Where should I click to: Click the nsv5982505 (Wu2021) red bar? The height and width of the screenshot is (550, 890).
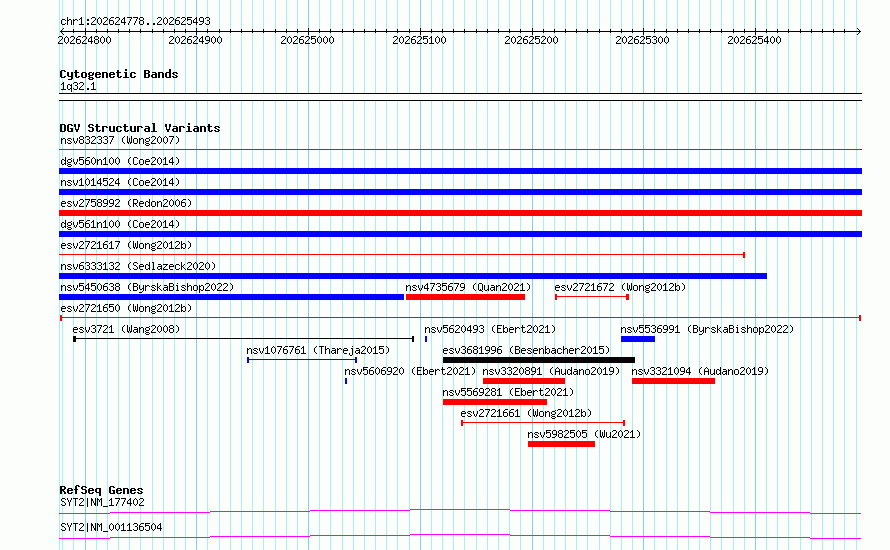561,444
